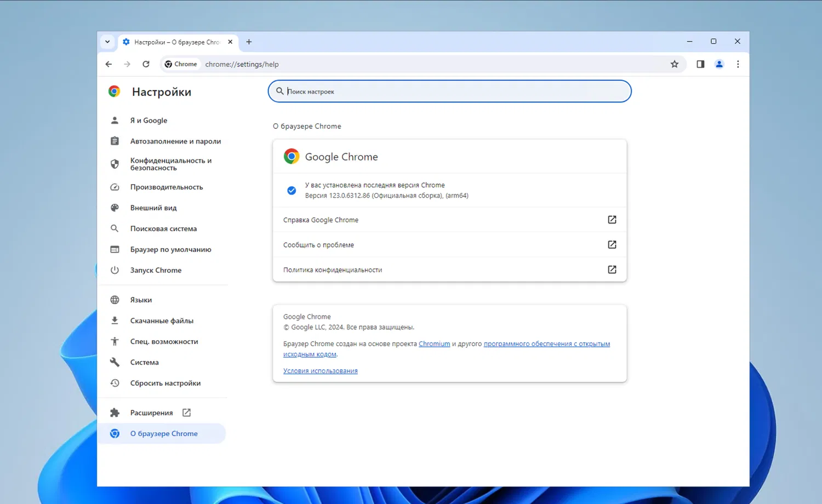Click the external link icon beside Расширения

[x=186, y=413]
